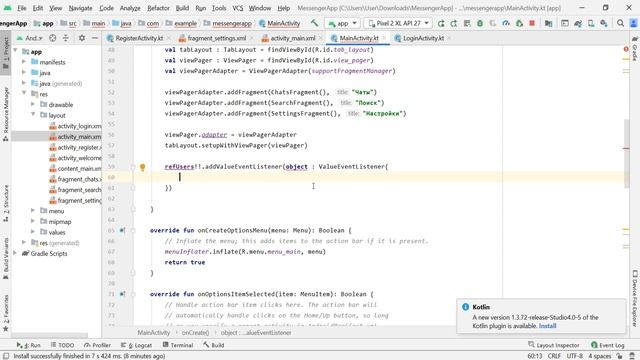Open the TODO tool window button
The image size is (640, 360).
[62, 345]
